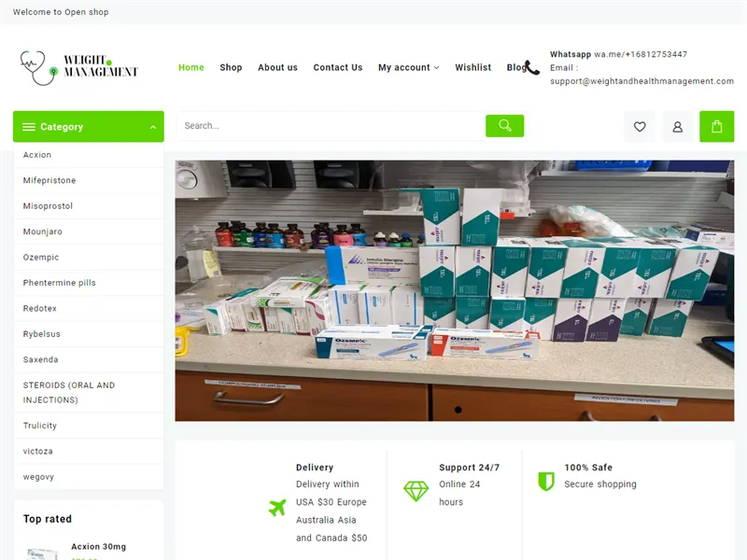Screen dimensions: 747x560
Task: Open the green shopping cart icon
Action: coord(716,127)
